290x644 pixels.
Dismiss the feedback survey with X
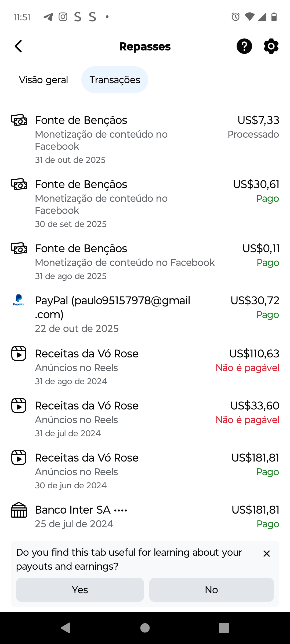tap(266, 554)
